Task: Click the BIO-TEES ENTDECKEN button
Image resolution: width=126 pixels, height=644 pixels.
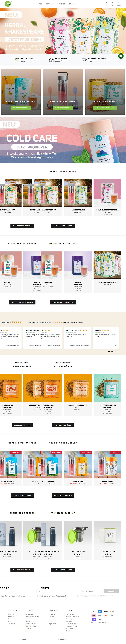Action: click(21, 108)
